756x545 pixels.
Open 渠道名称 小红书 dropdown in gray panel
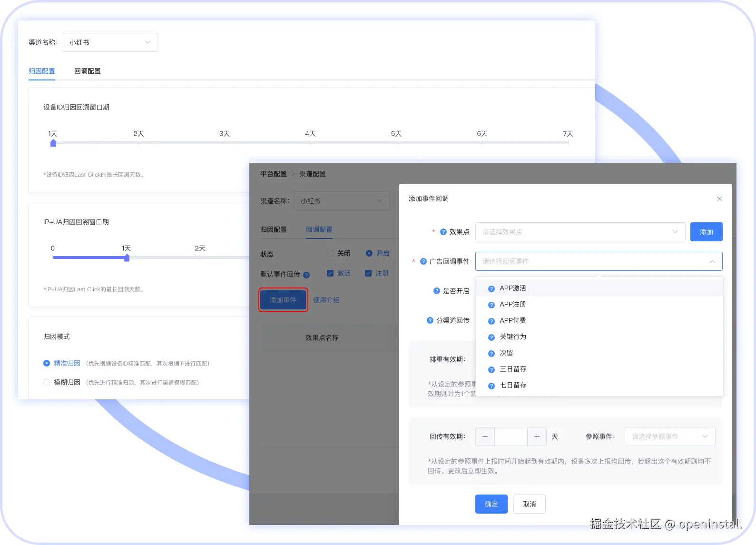point(342,201)
